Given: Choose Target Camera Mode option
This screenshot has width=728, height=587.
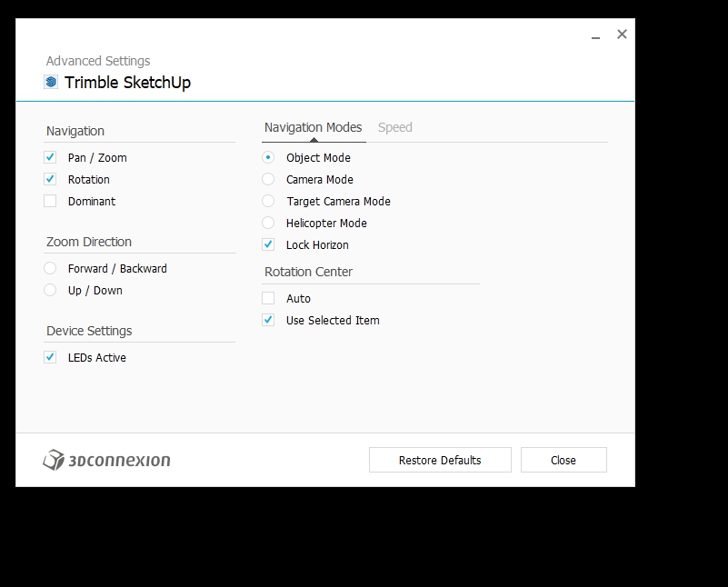Looking at the screenshot, I should [x=268, y=201].
